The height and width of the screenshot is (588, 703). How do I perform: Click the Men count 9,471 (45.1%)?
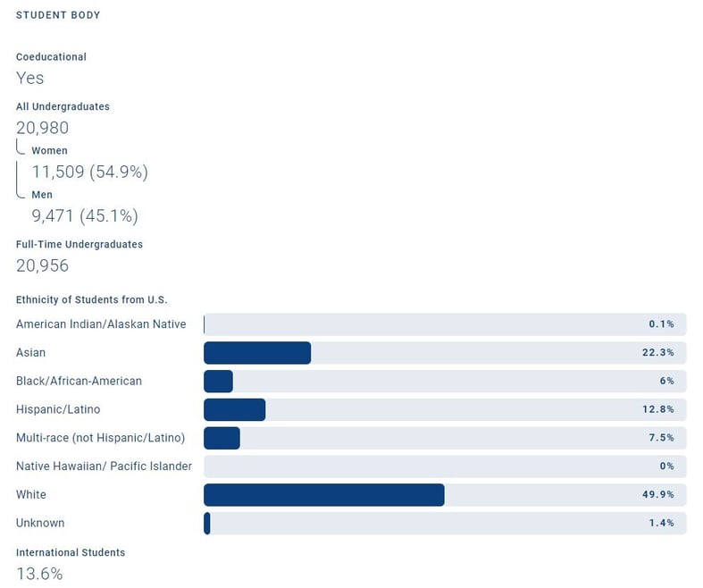(85, 215)
